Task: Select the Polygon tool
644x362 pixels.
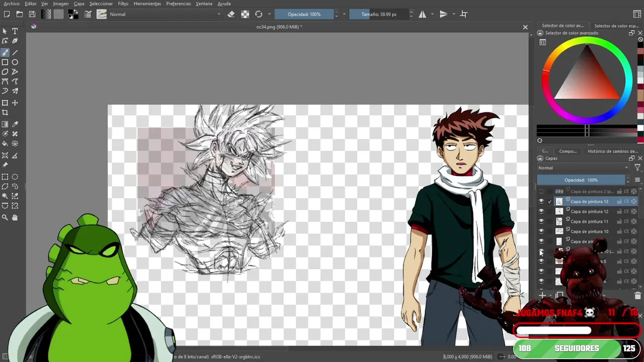Action: pos(5,72)
